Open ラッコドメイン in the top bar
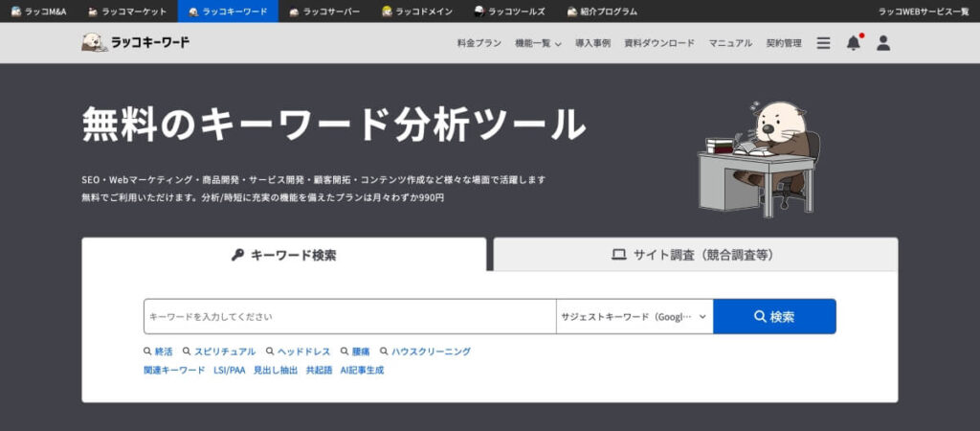 click(x=417, y=11)
